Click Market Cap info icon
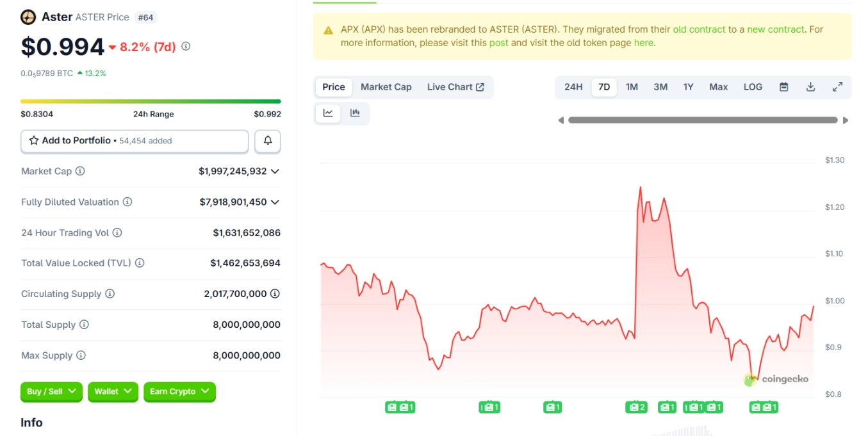 (x=80, y=172)
